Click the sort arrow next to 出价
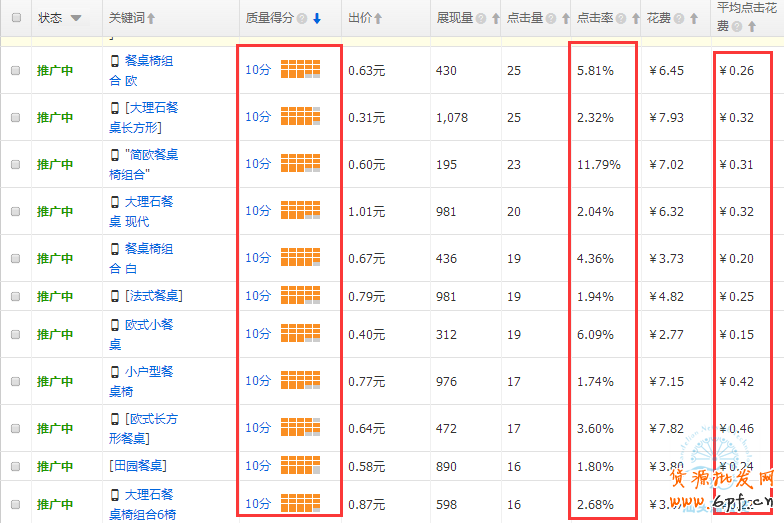Screen dimensions: 784x523 [378, 19]
